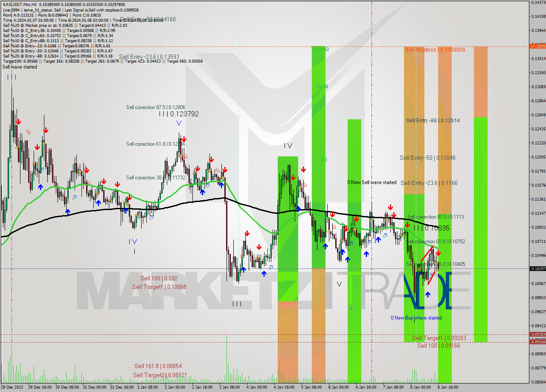
Task: Click the red 0.09283 price tag on axis
Action: [537, 334]
